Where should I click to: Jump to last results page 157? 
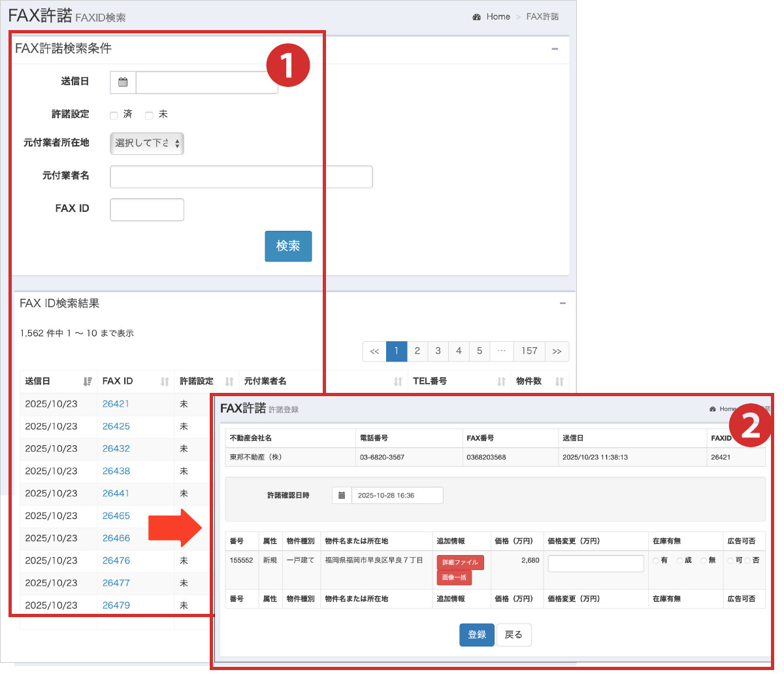529,351
